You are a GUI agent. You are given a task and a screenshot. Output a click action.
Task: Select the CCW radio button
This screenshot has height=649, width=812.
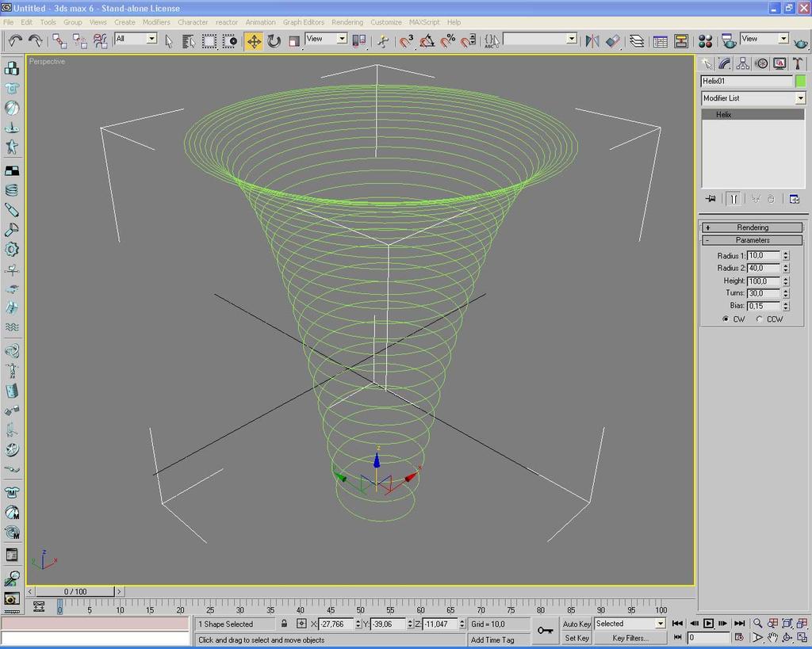[759, 319]
